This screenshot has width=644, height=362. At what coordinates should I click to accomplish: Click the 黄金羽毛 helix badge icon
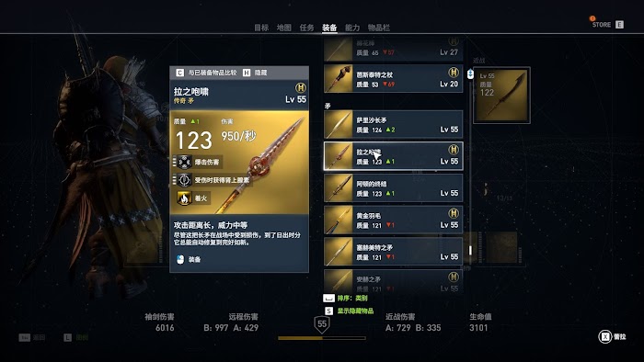[x=453, y=213]
